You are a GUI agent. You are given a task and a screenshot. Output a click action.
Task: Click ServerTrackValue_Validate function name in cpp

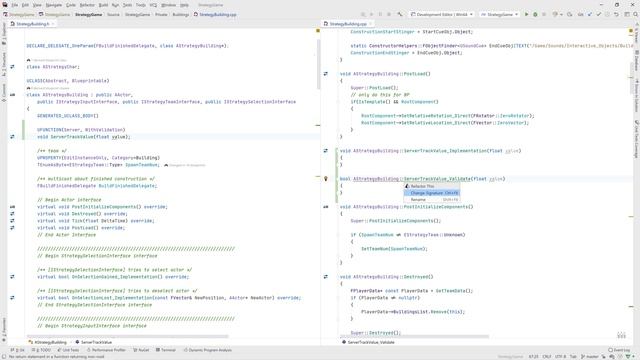[437, 178]
